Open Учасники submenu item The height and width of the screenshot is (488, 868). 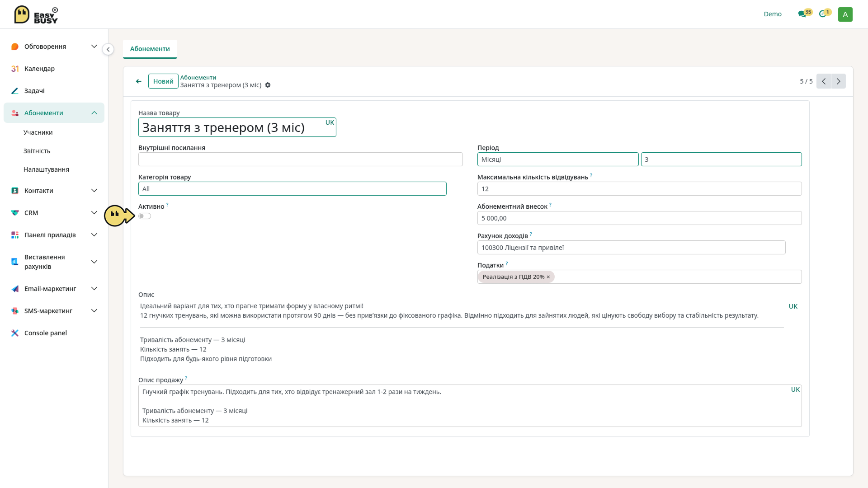click(x=38, y=132)
